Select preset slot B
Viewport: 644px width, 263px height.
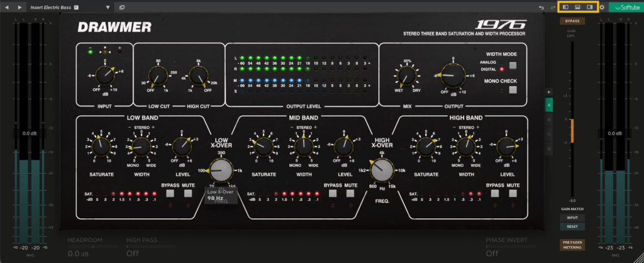pos(549,120)
